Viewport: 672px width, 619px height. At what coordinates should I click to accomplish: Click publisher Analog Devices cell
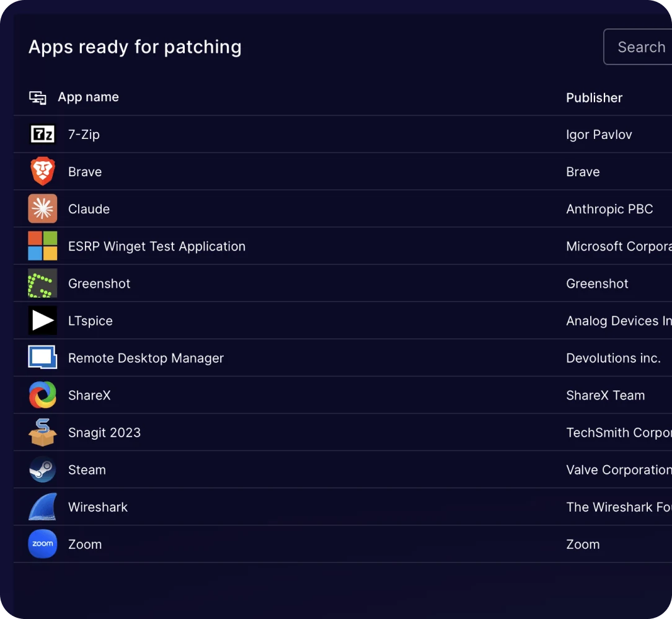click(619, 321)
